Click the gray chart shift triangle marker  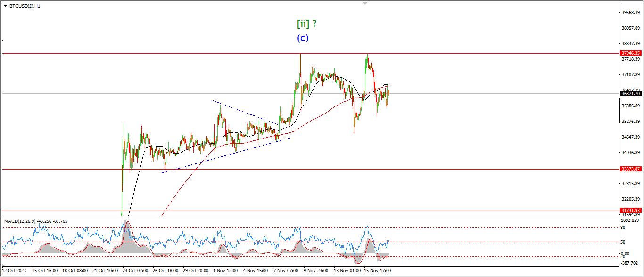365,3
